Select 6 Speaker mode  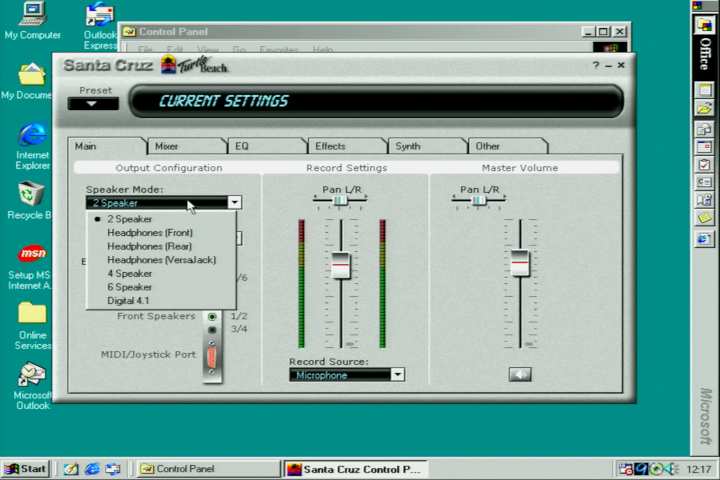pos(161,287)
